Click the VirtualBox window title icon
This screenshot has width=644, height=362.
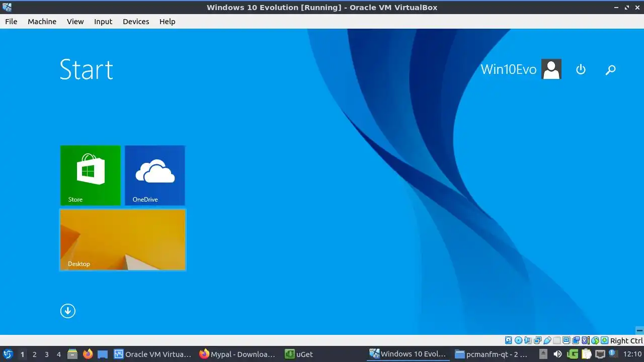tap(7, 7)
